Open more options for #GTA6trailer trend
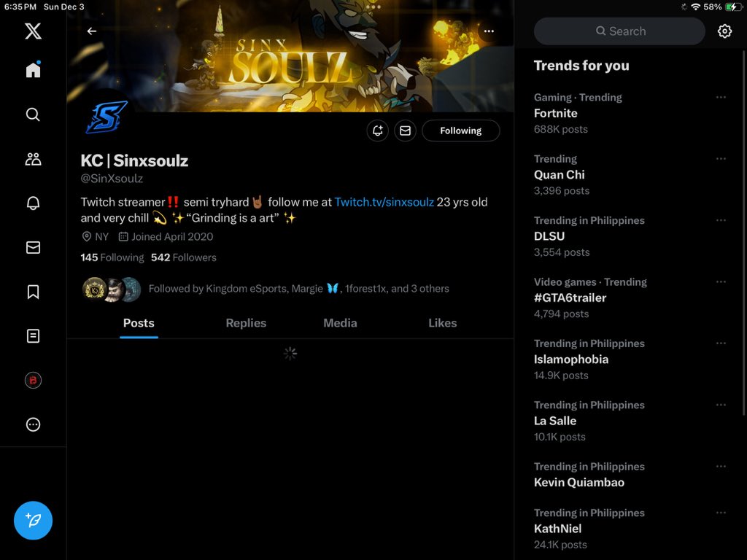This screenshot has height=560, width=747. click(721, 281)
